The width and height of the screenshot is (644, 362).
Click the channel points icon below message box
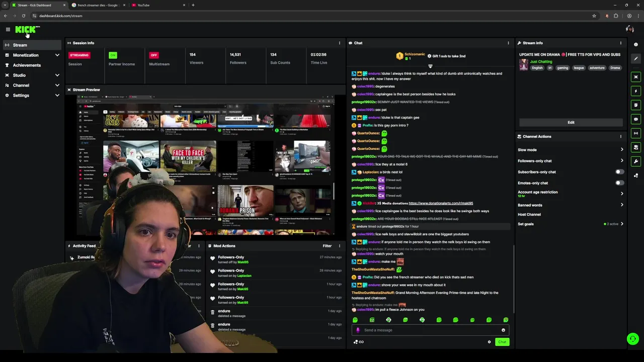tap(358, 342)
